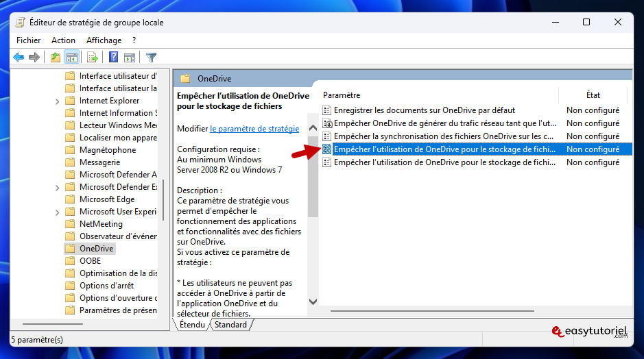
Task: Switch to the Standard tab
Action: click(231, 325)
